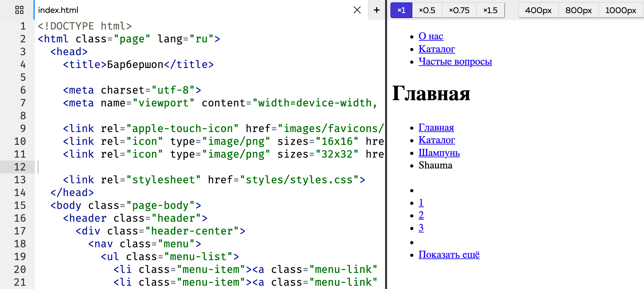Add a new file tab with plus
Image resolution: width=644 pixels, height=289 pixels.
tap(377, 10)
